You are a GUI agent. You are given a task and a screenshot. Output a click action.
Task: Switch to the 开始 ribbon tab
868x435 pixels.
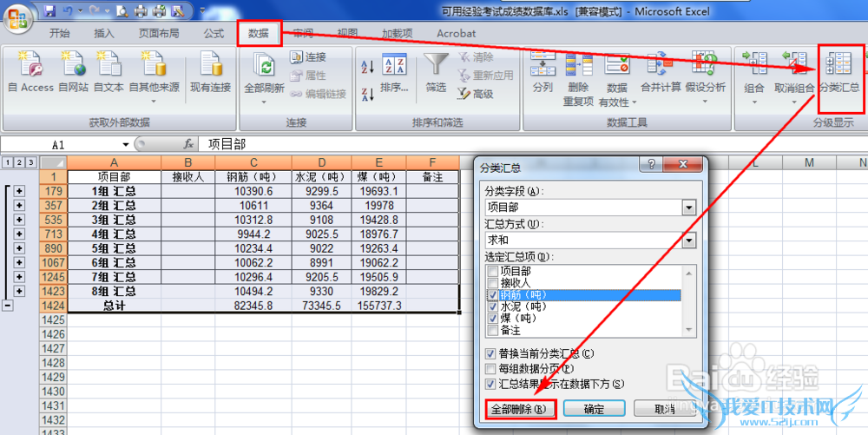pyautogui.click(x=59, y=34)
